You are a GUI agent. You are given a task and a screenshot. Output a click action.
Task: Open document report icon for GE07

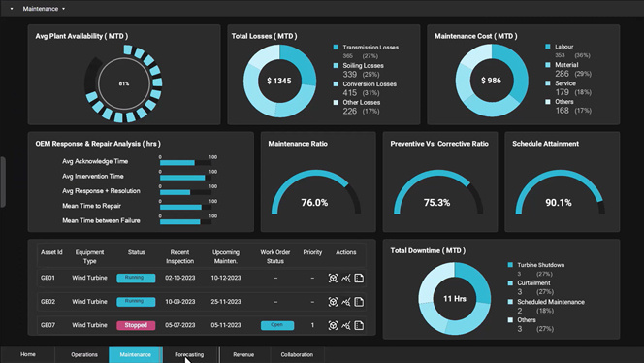click(359, 325)
